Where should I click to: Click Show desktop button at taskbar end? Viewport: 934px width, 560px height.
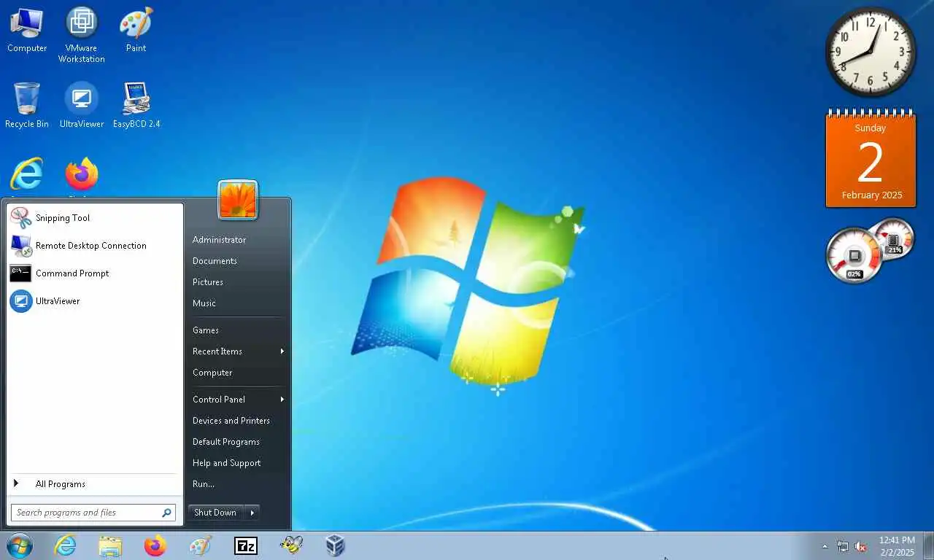[929, 546]
